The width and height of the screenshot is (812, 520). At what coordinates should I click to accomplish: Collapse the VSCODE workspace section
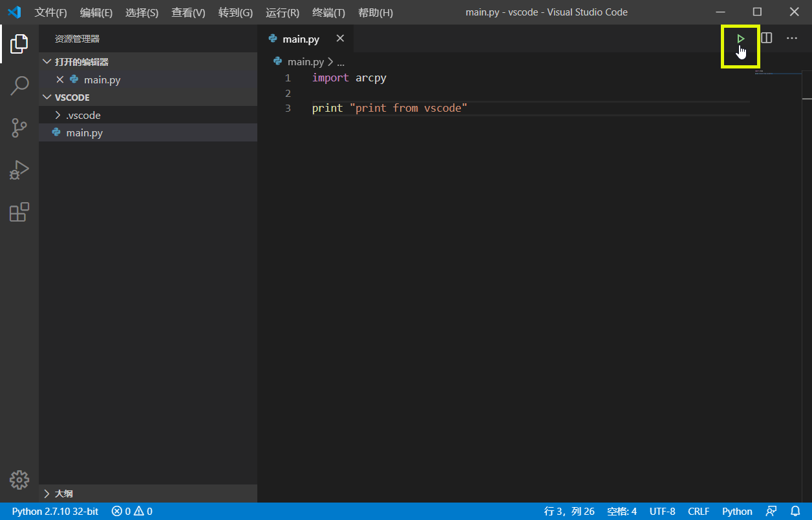[x=148, y=97]
